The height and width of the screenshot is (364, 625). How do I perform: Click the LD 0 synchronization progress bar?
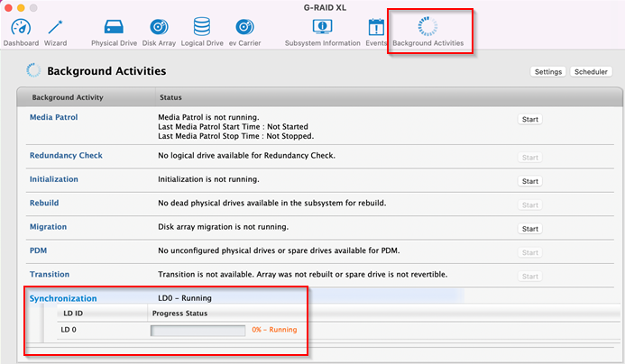[x=198, y=330]
